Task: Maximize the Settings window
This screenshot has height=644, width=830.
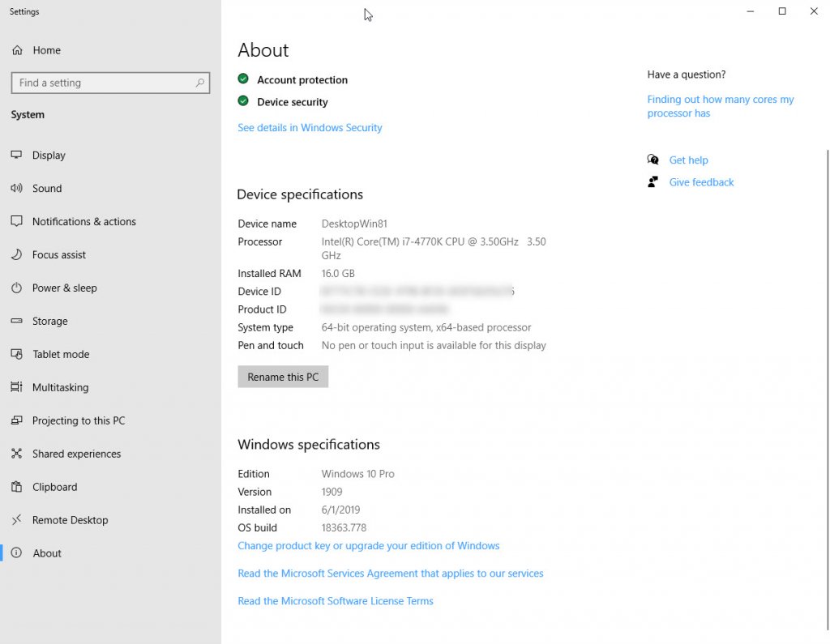Action: 782,11
